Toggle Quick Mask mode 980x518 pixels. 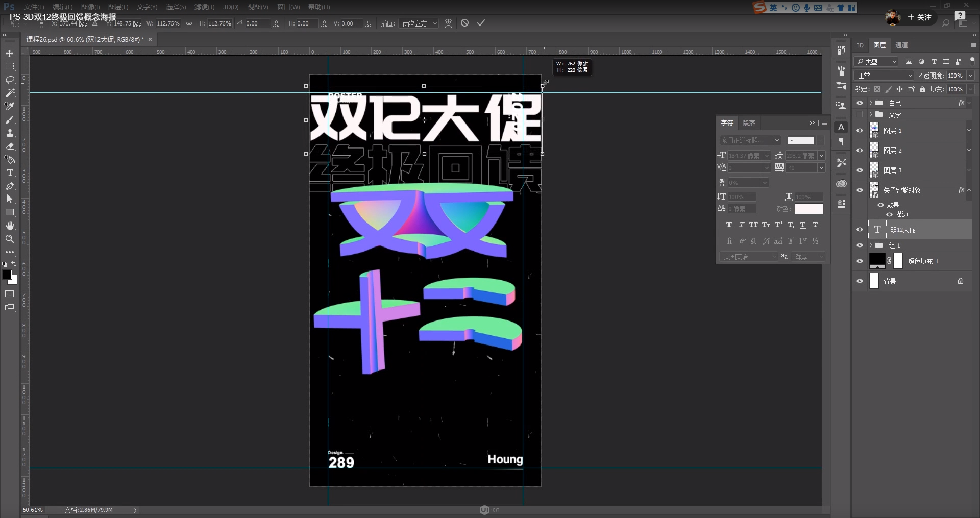(10, 294)
